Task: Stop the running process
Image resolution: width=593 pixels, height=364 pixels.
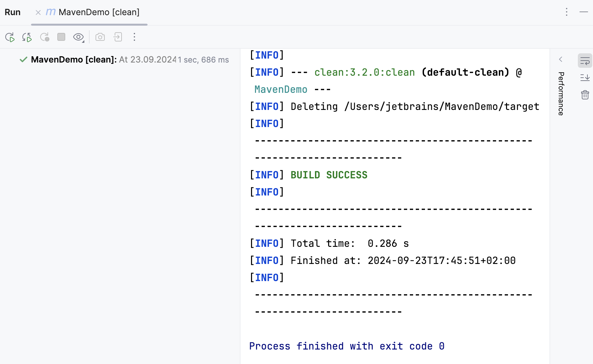Action: click(61, 37)
